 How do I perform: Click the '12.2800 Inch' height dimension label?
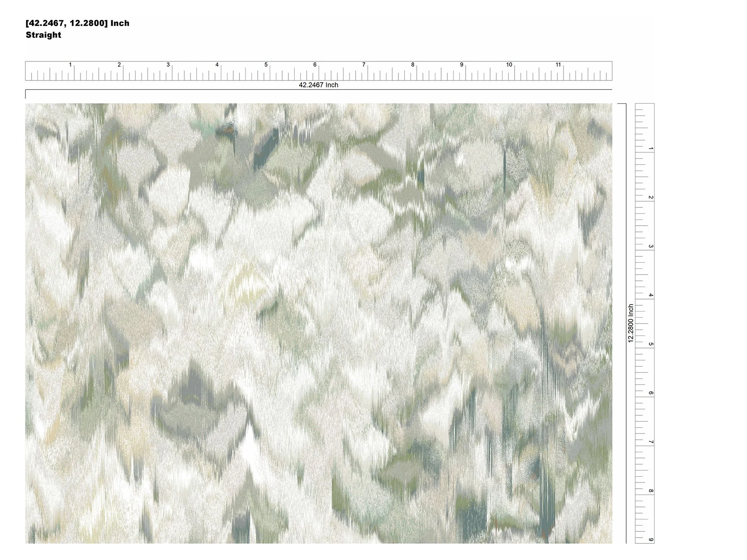(631, 323)
